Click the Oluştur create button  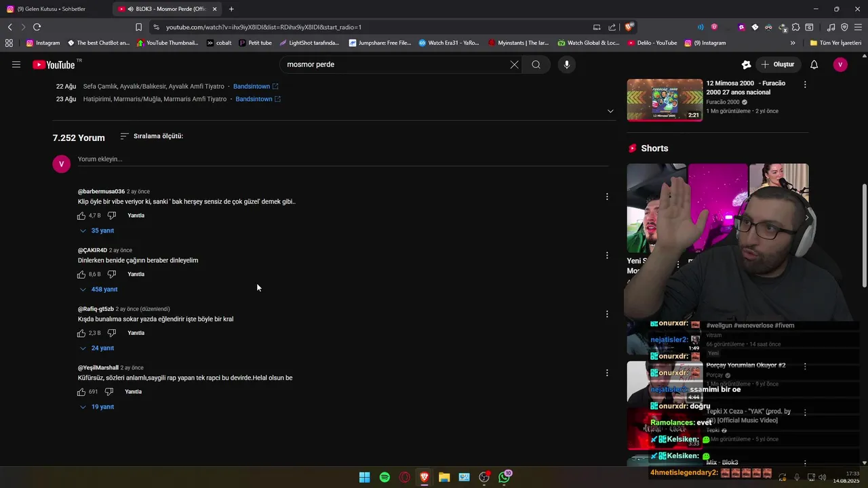[777, 64]
